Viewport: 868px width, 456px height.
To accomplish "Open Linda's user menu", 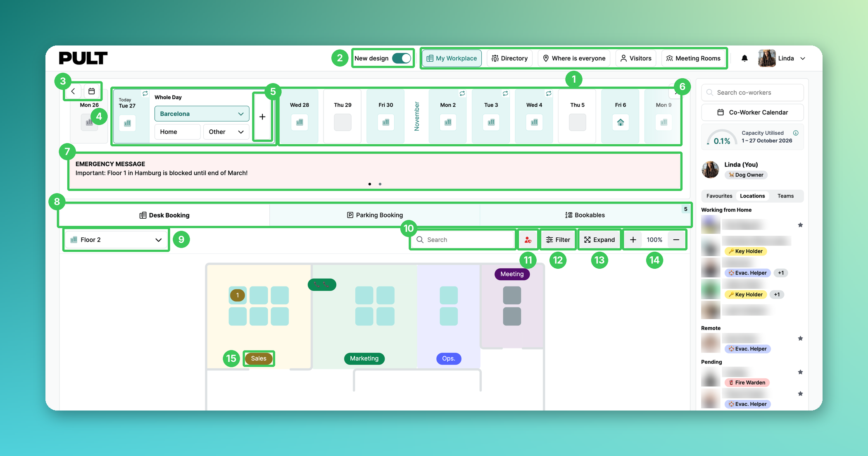I will pos(782,58).
